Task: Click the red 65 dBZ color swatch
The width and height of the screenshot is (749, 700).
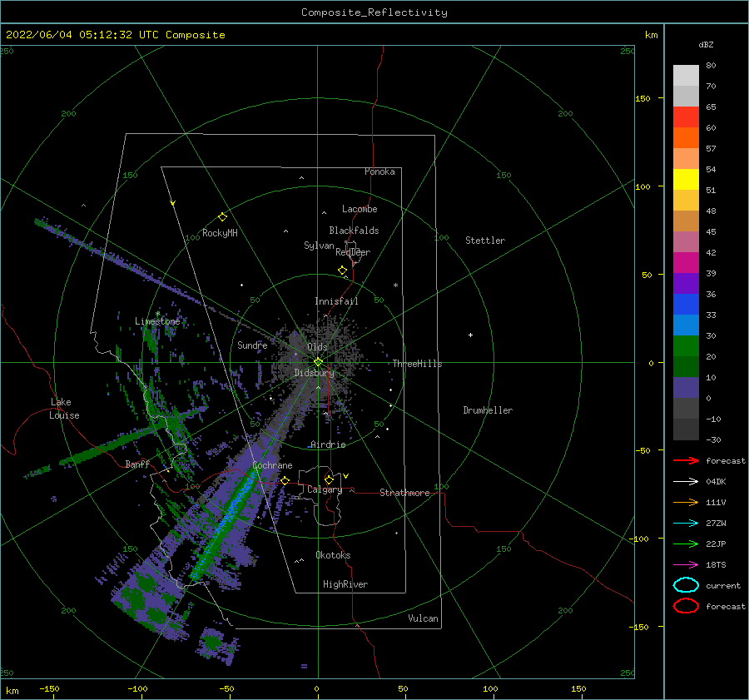Action: (x=686, y=117)
